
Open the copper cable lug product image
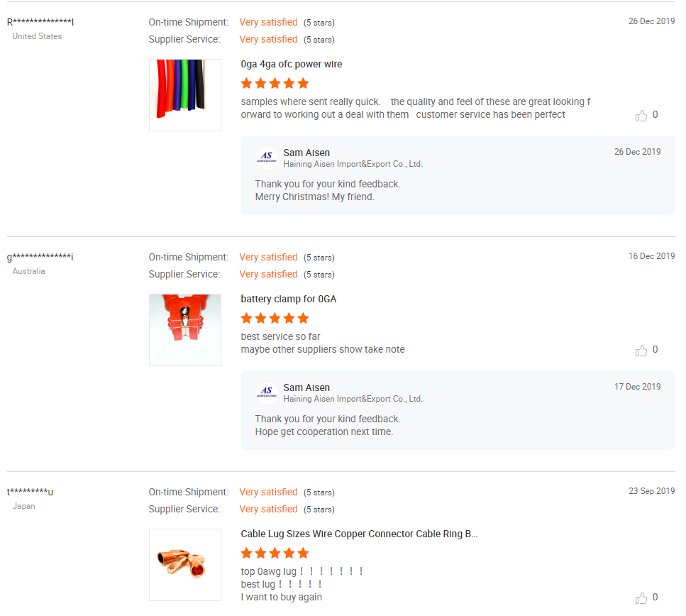point(185,565)
